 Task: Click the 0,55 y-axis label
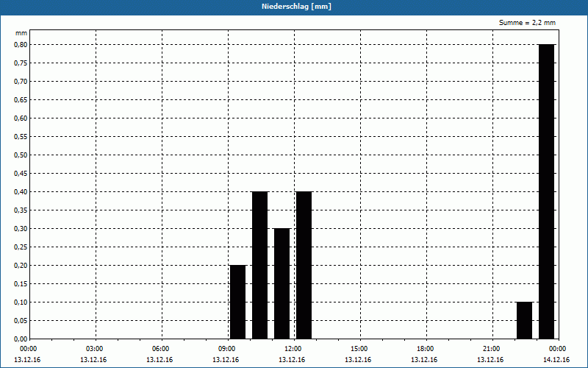(21, 137)
